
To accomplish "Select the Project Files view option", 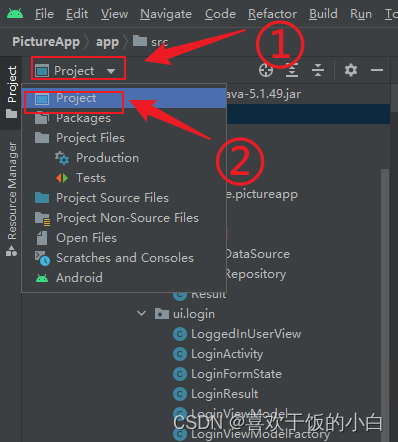I will click(x=124, y=138).
